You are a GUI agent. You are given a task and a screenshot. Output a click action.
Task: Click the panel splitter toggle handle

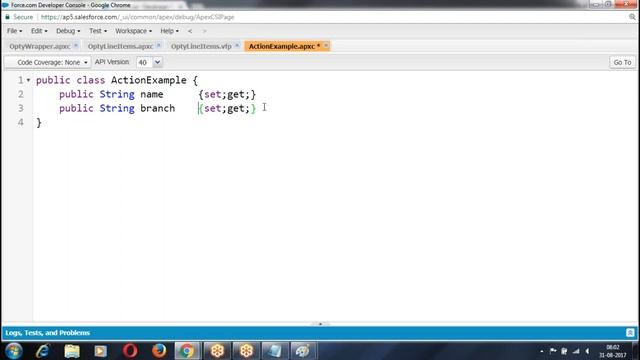pos(320,324)
